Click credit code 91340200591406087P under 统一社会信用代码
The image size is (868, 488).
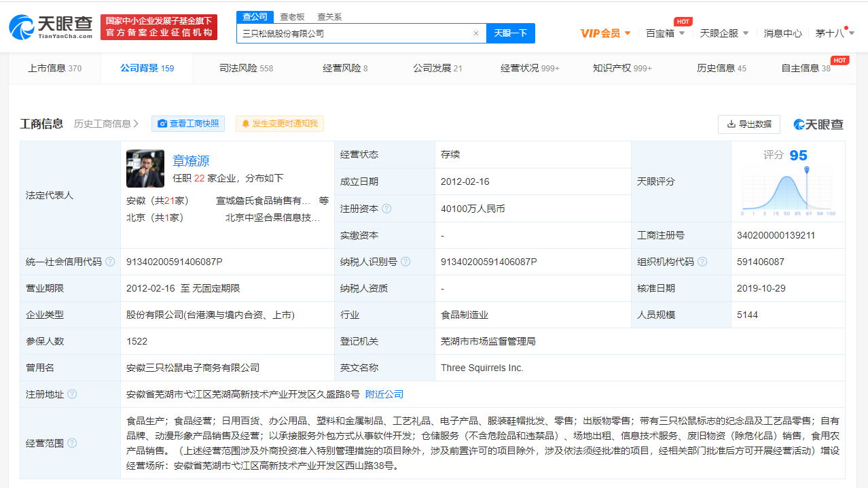[175, 262]
